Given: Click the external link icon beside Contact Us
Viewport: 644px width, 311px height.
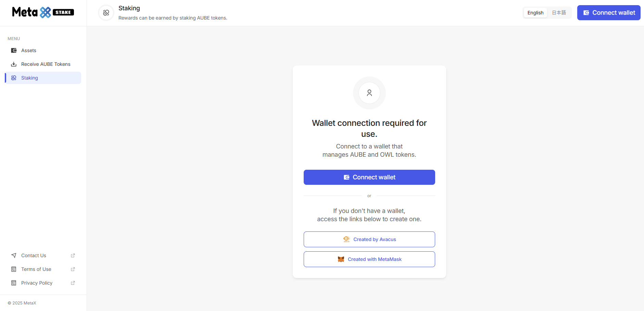Looking at the screenshot, I should (73, 255).
